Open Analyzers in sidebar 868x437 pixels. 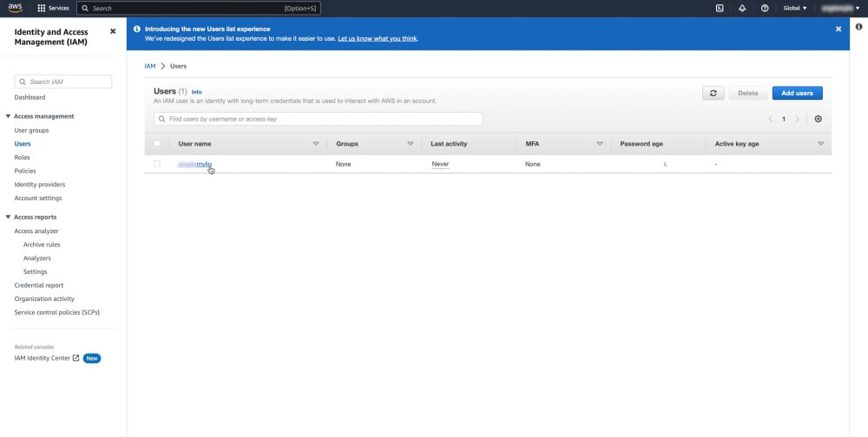pos(37,258)
